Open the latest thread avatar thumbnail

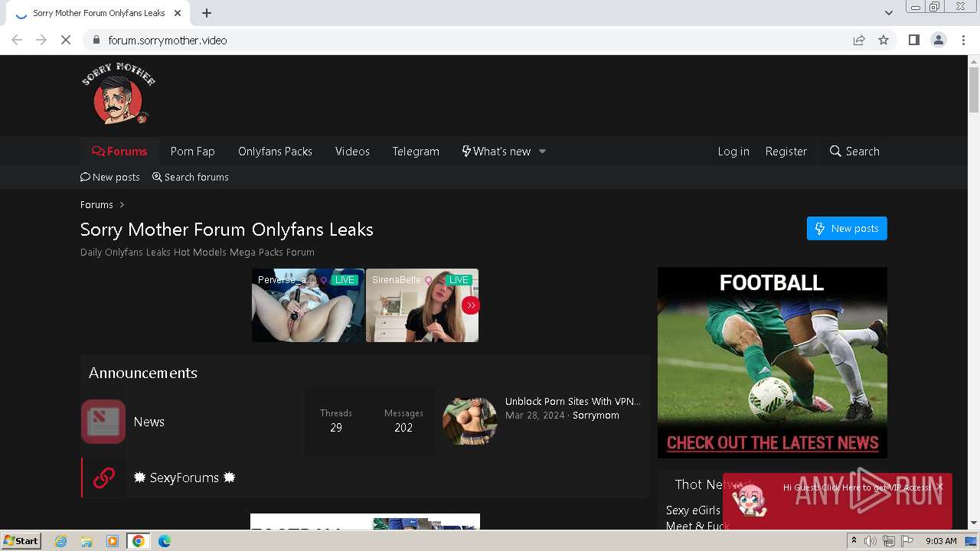tap(470, 421)
